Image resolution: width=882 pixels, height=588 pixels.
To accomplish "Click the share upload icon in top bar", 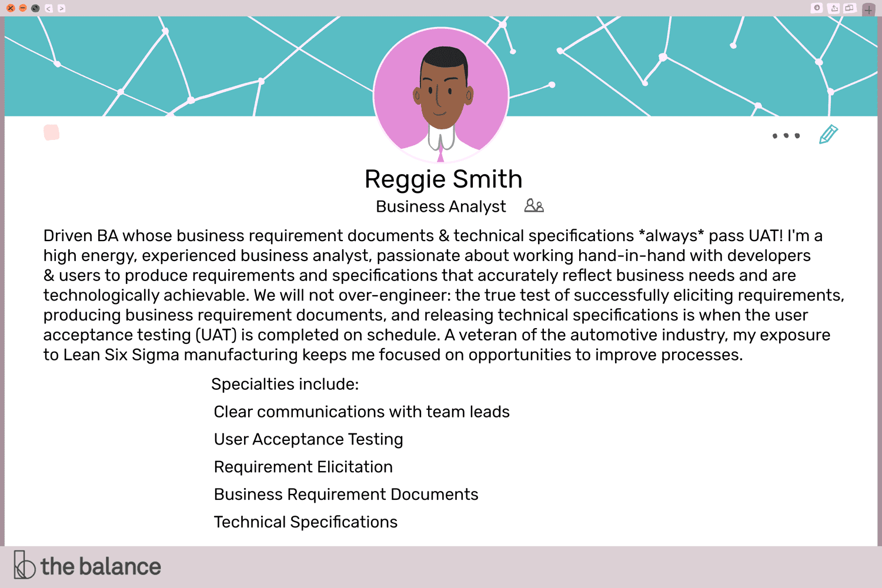I will click(834, 8).
